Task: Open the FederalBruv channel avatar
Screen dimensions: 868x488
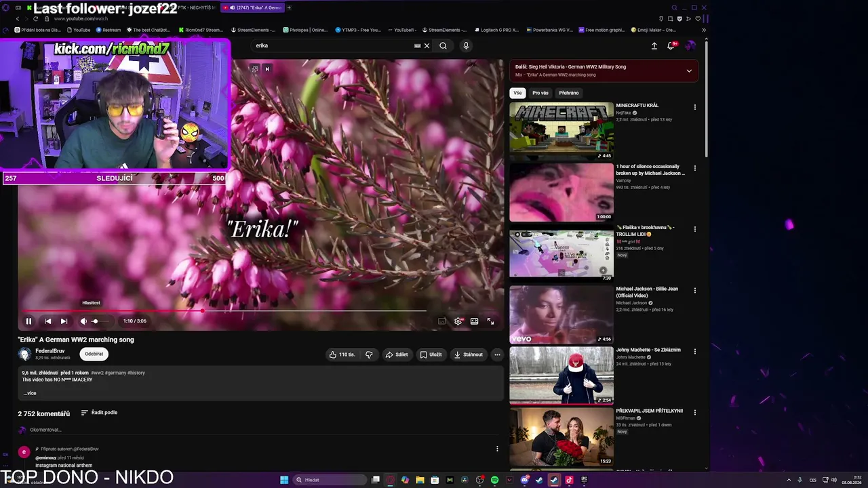Action: coord(25,354)
